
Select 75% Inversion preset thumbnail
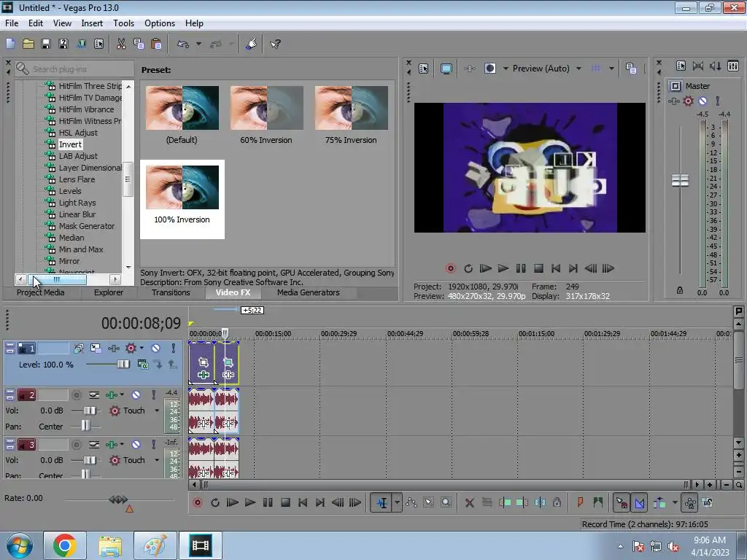click(351, 108)
